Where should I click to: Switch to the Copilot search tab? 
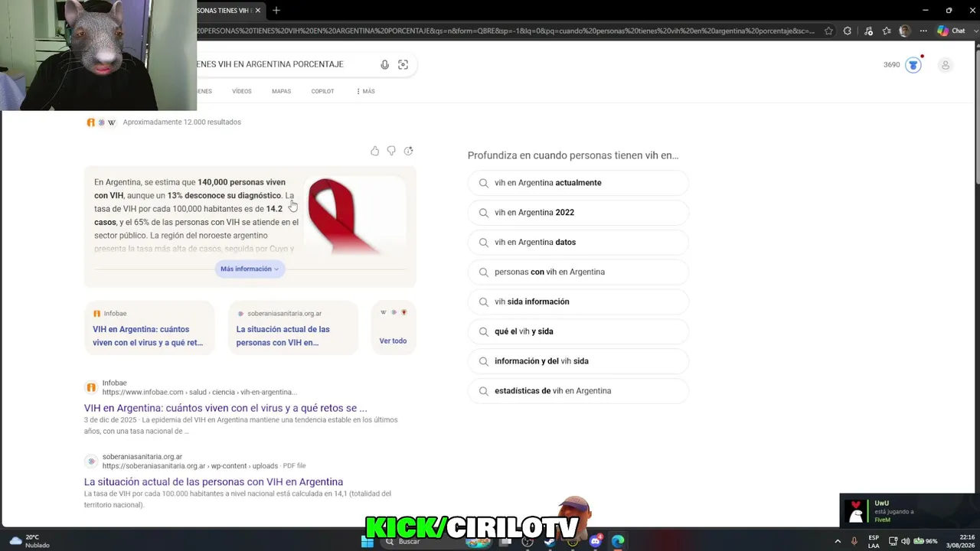coord(322,91)
